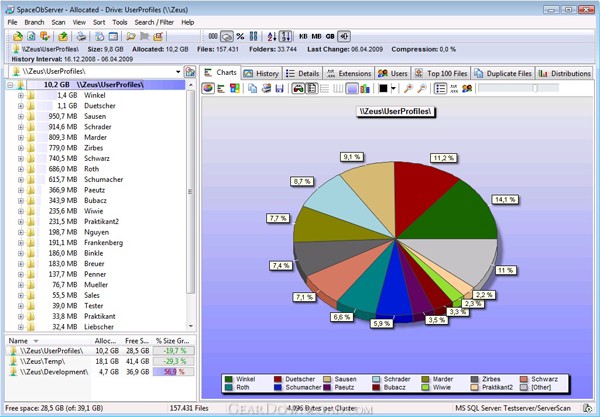Toggle the numeric sort order button

(286, 37)
